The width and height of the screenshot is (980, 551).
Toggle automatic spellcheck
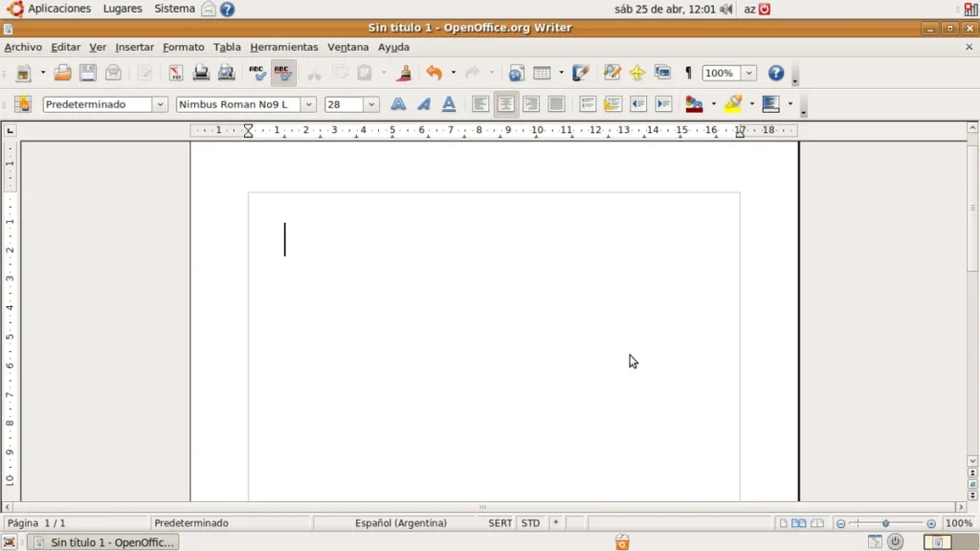pyautogui.click(x=281, y=73)
